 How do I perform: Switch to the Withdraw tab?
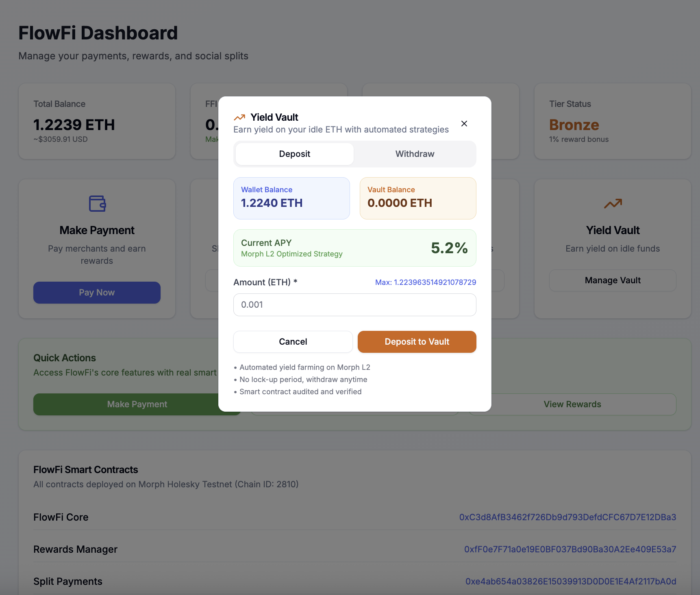click(x=415, y=154)
